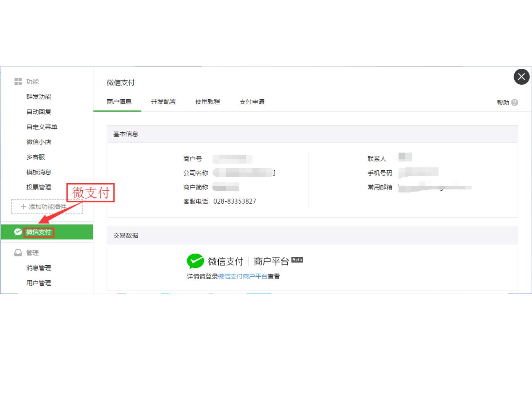Click the 管理 inbox icon in sidebar
The image size is (532, 399).
pos(18,253)
